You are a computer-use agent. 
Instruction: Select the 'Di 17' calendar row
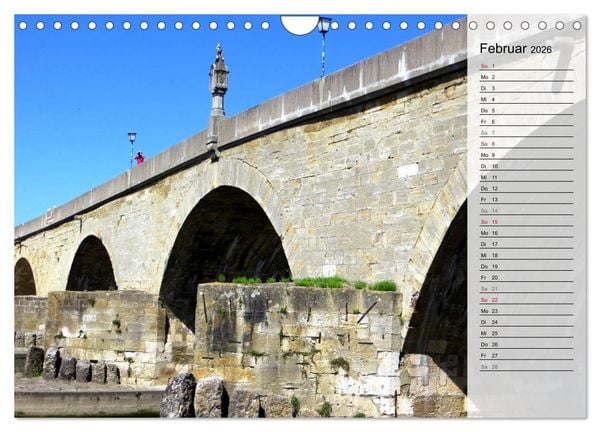point(527,244)
